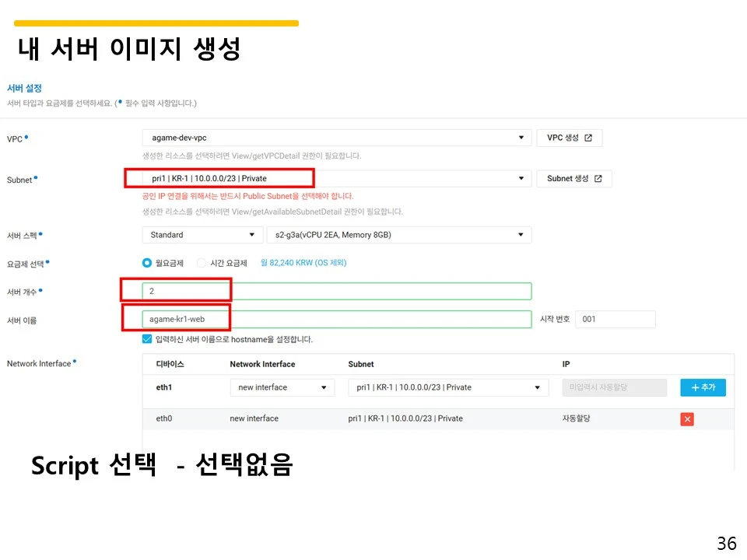Viewport: 747px width, 560px height.
Task: Select the 월요금제 radio button
Action: click(146, 263)
